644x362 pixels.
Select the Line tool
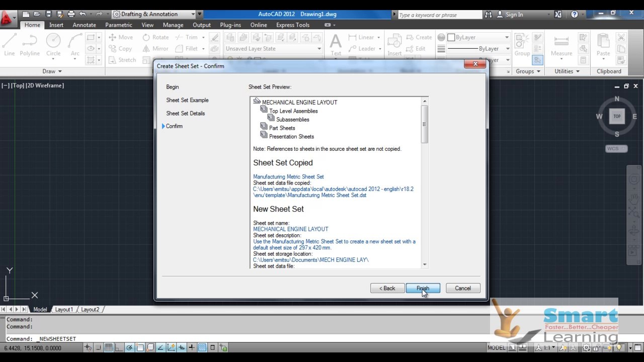coord(10,45)
